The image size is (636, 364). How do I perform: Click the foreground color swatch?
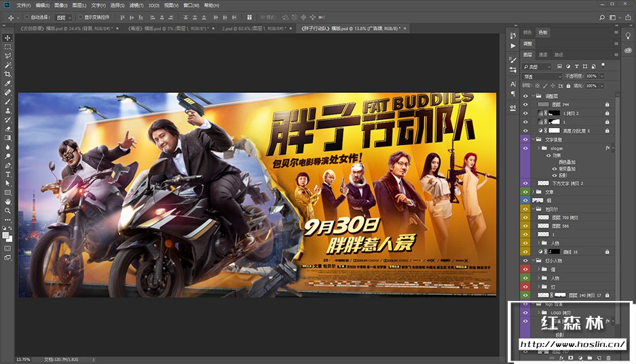click(x=5, y=235)
